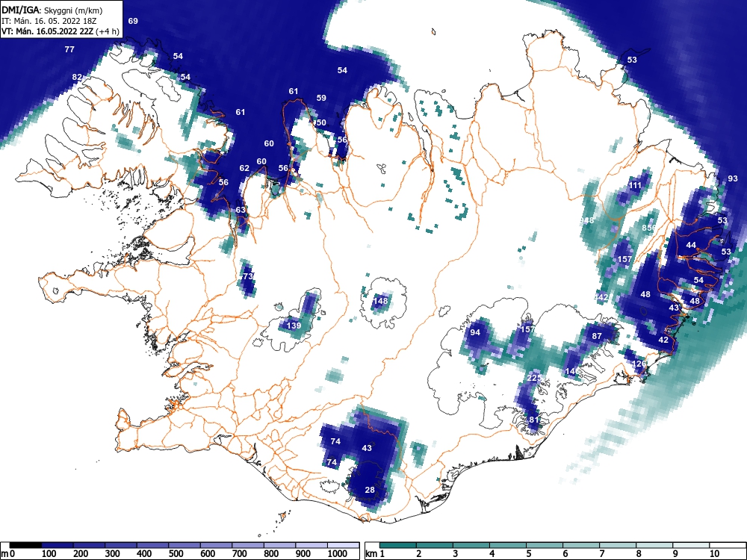
Task: Click the visibility value 81 on the map
Action: pos(533,420)
